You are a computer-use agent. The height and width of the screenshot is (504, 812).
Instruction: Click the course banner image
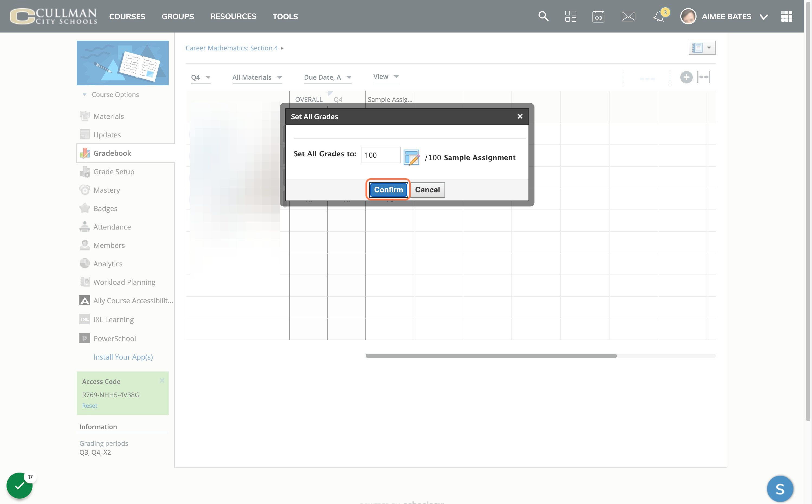tap(123, 63)
